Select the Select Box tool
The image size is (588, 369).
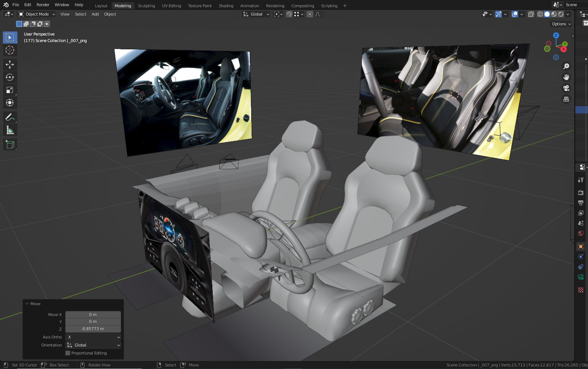click(10, 37)
